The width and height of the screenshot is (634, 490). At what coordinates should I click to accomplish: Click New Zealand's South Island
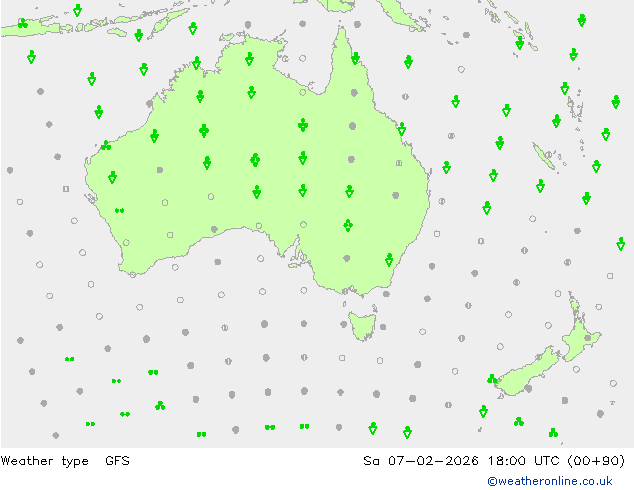(x=526, y=374)
